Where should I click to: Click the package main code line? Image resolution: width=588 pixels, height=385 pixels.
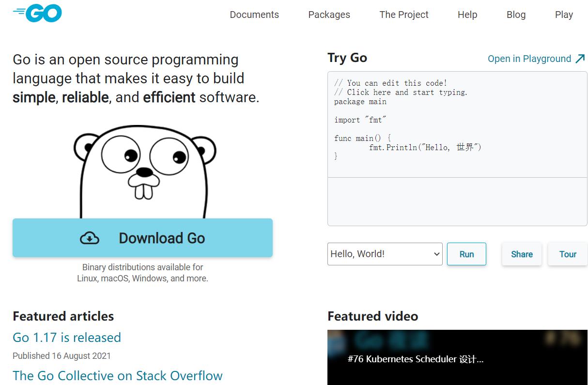[360, 102]
